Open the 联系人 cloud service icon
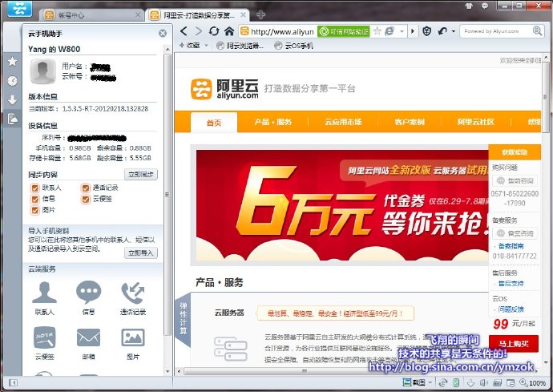553x392 pixels. (x=44, y=298)
